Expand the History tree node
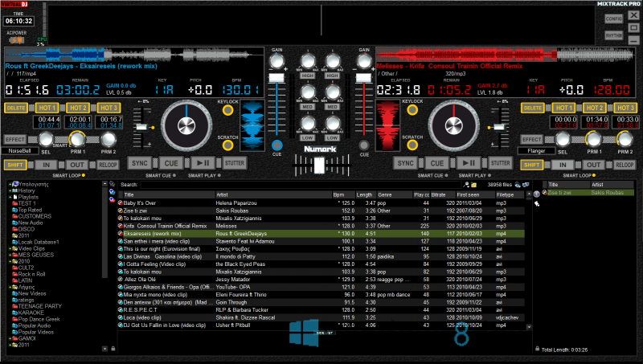Viewport: 643px width, 364px height. point(10,190)
